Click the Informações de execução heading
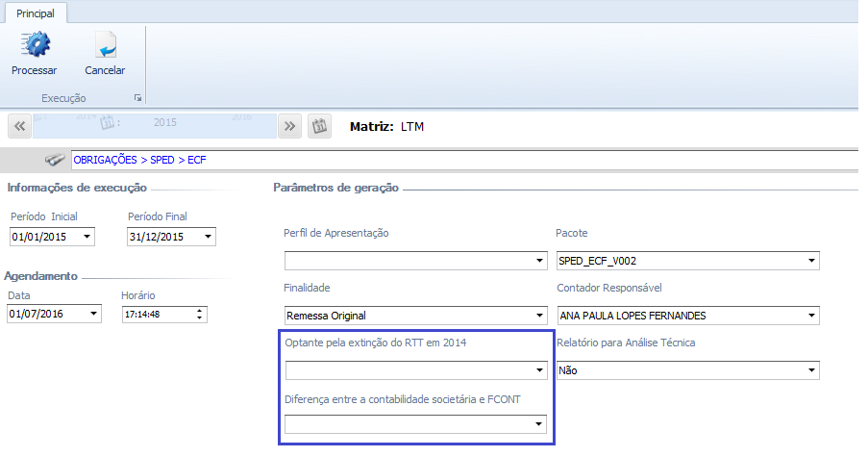Screen dimensions: 868x457 (x=77, y=188)
